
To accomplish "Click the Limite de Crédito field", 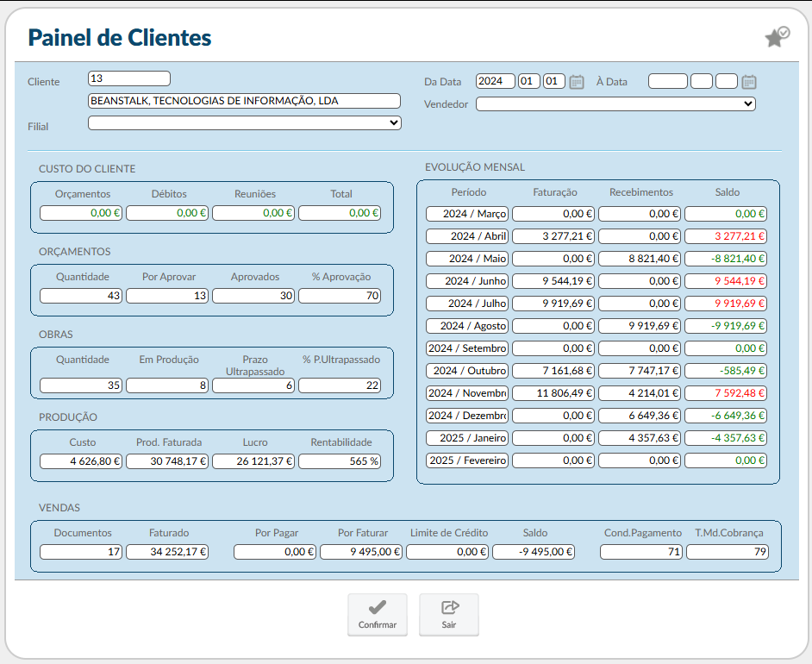I will [447, 552].
